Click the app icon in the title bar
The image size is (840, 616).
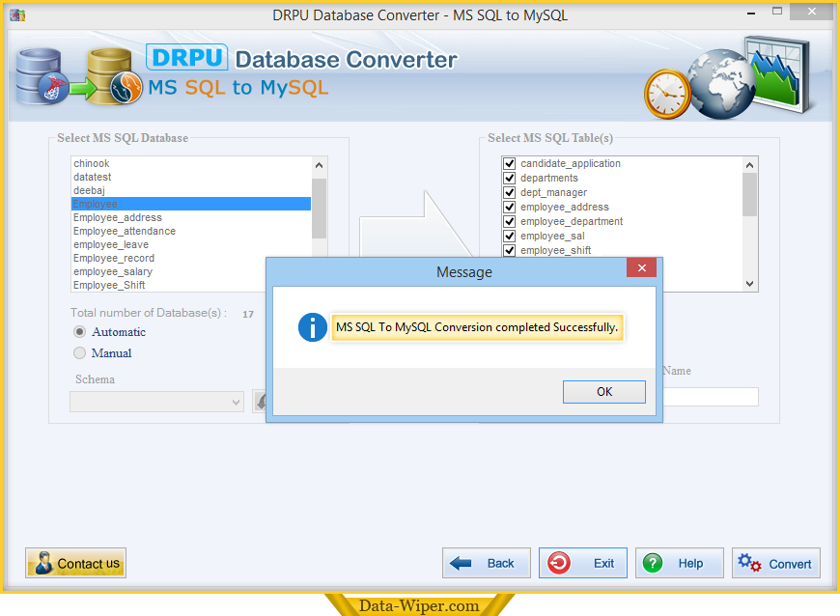16,15
